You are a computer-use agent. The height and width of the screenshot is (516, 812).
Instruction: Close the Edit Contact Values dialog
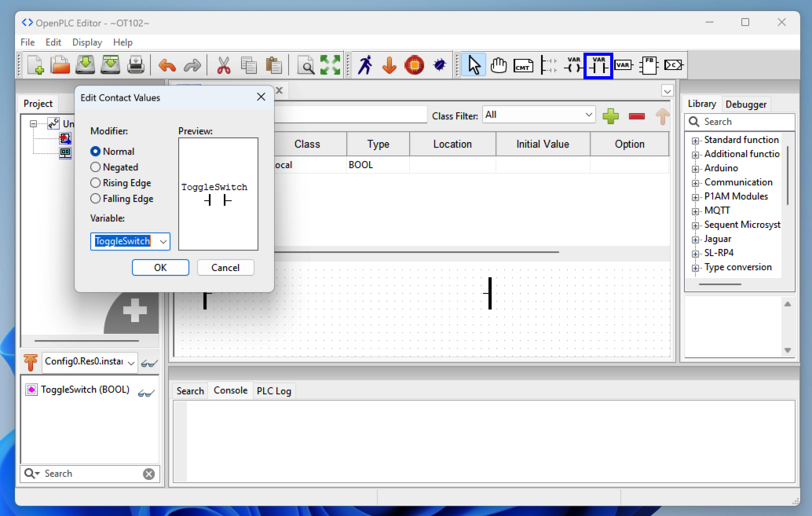[261, 97]
